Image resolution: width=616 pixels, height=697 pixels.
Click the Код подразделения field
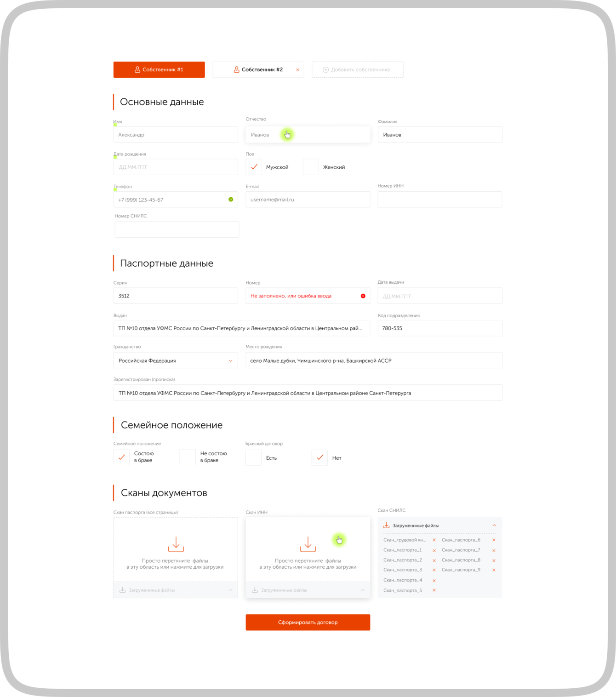pos(440,328)
